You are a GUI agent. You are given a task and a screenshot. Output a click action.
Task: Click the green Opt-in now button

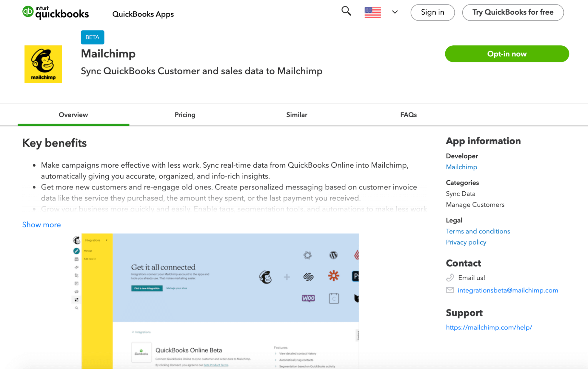(507, 54)
